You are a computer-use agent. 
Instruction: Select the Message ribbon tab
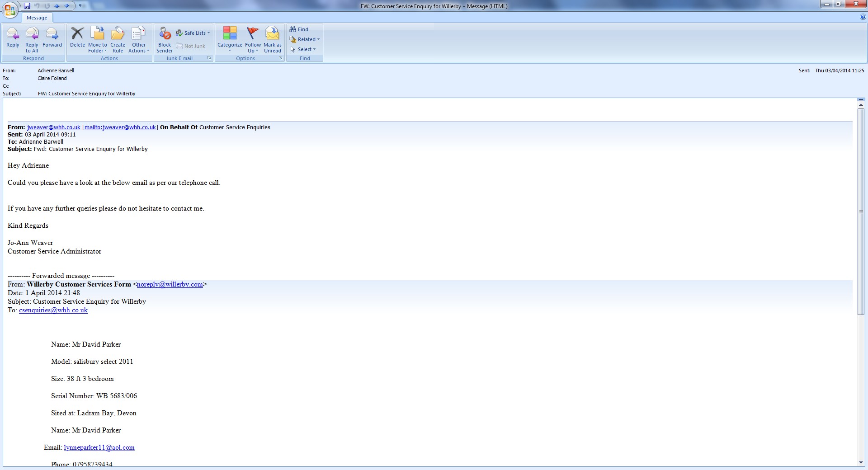click(x=37, y=18)
